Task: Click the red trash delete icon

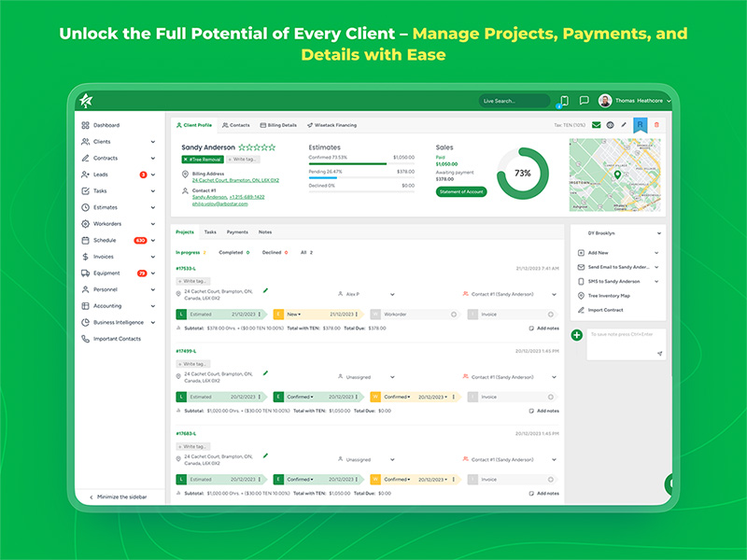Action: (656, 125)
